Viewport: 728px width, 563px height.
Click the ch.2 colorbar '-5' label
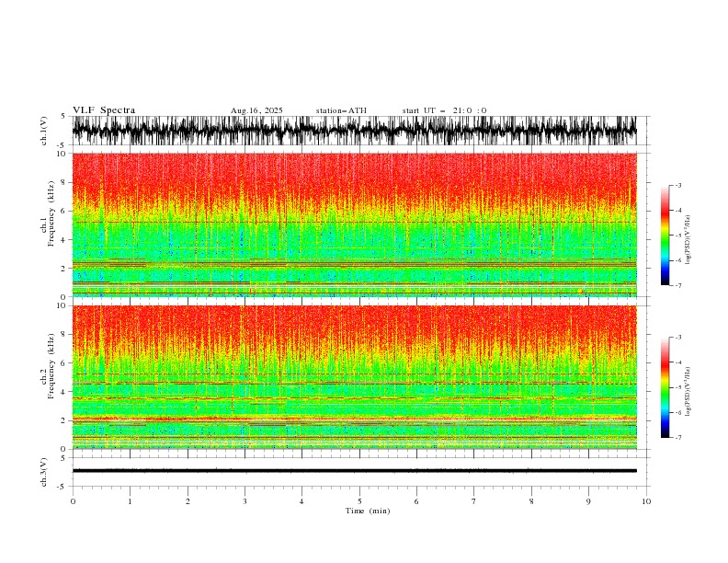click(x=677, y=387)
